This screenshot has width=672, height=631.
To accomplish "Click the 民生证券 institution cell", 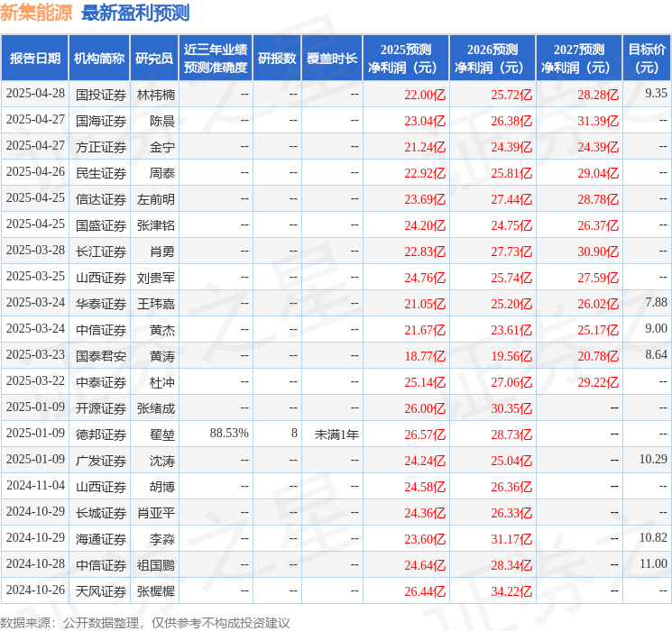I will coord(101,173).
